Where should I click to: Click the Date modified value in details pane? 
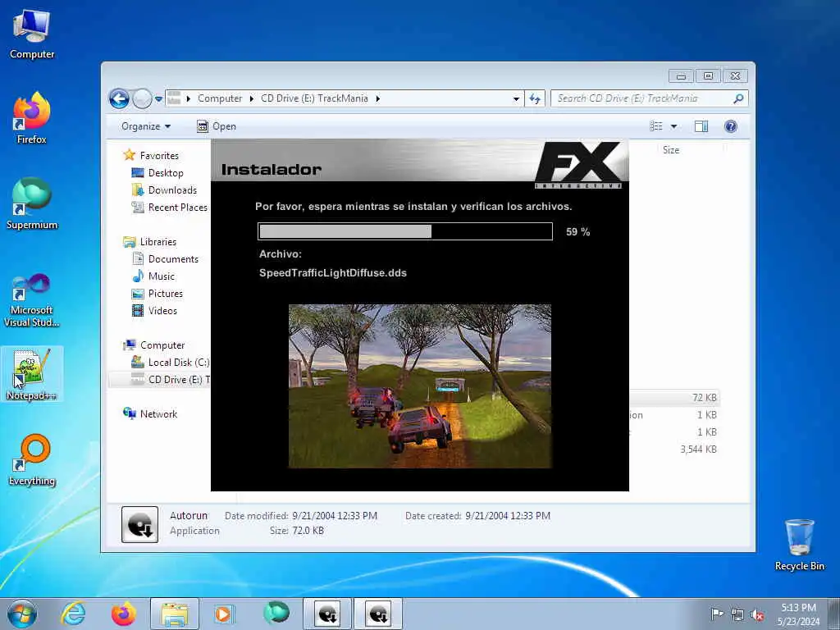tap(335, 516)
